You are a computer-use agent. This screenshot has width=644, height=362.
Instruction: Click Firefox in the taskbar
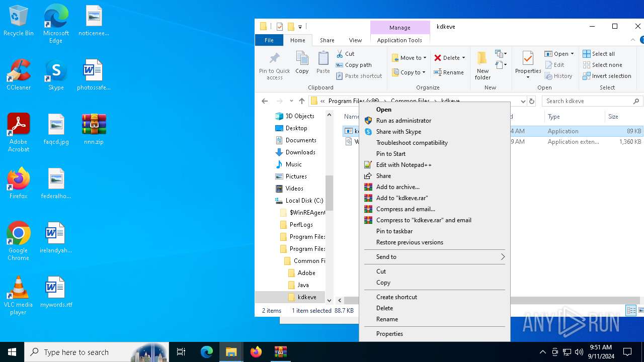(x=256, y=352)
